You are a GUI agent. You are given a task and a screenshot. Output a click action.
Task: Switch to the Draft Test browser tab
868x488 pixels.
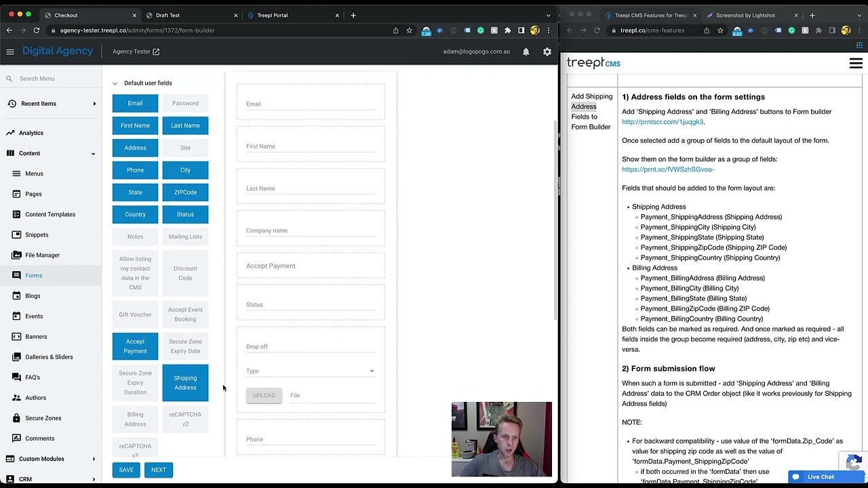[191, 15]
